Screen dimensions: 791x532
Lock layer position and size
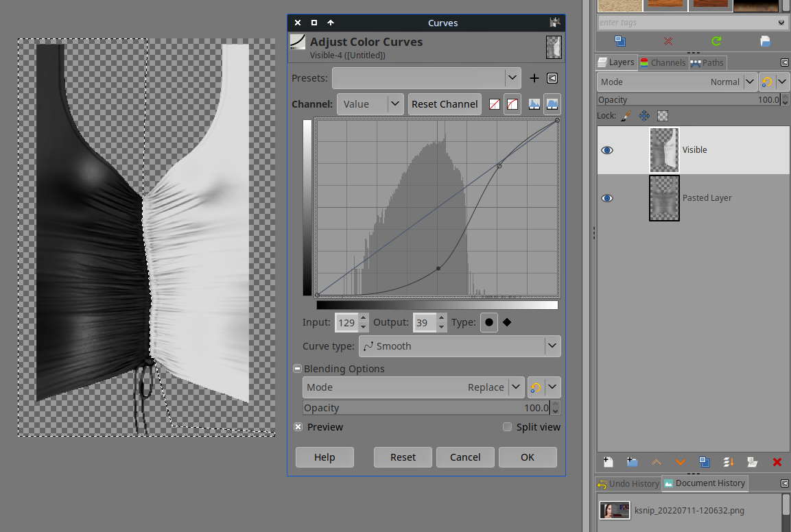(644, 116)
